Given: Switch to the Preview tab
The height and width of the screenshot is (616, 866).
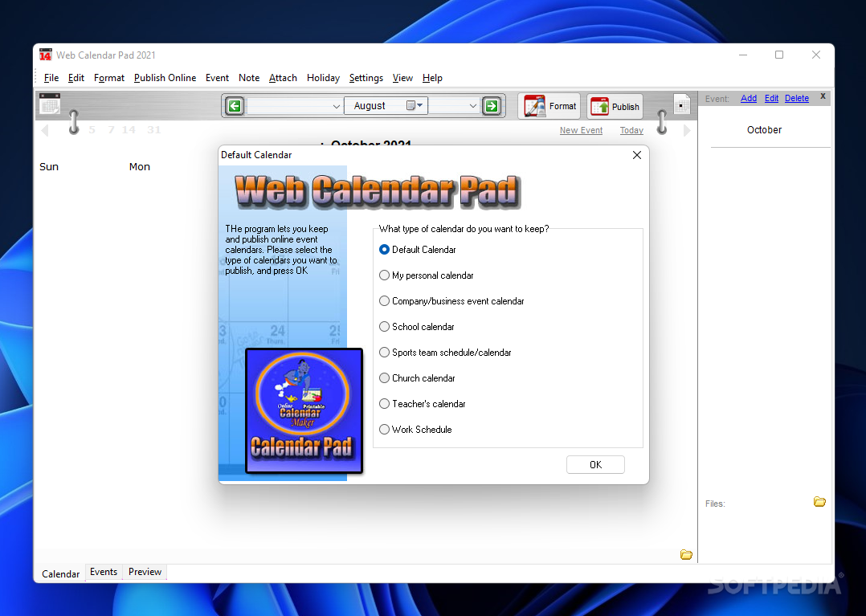Looking at the screenshot, I should coord(145,572).
